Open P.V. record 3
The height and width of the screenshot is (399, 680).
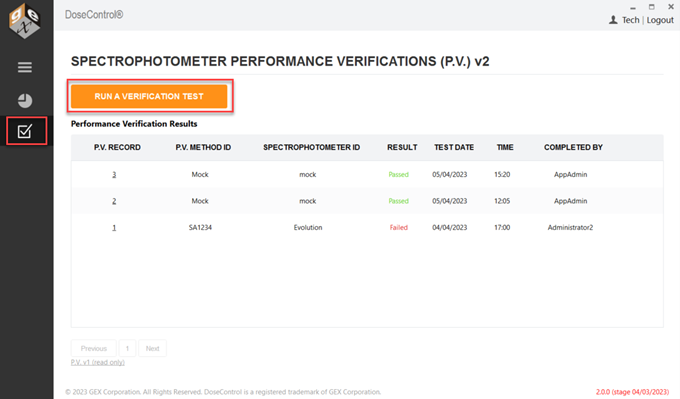114,174
